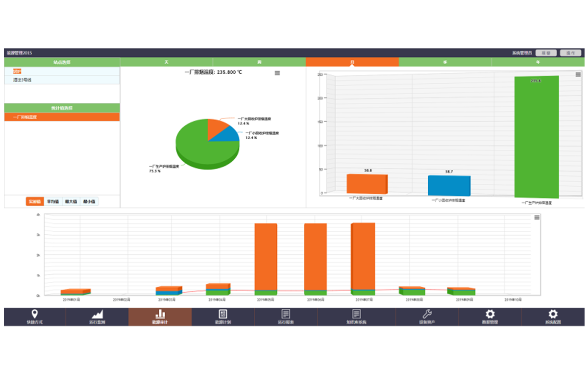Viewport: 588px width, 392px height.
Task: Select 湿法3号线 in the station list
Action: click(x=23, y=80)
